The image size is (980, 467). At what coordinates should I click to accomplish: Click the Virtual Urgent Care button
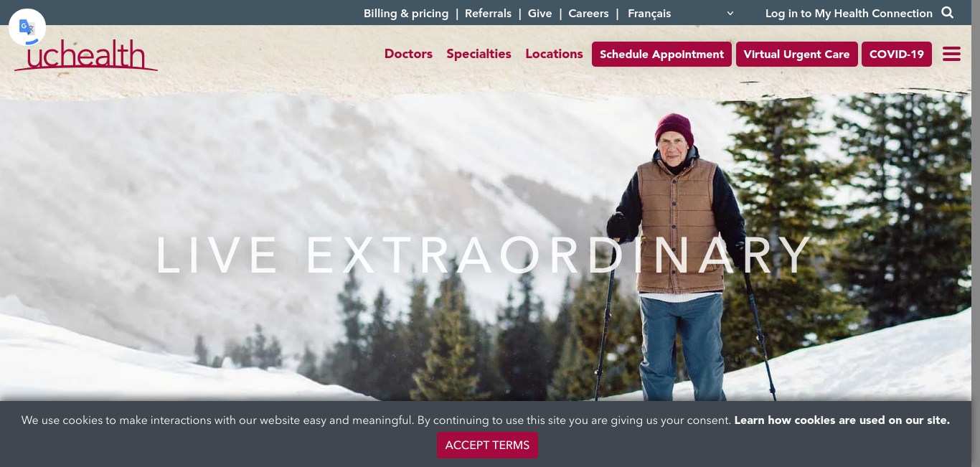point(796,55)
